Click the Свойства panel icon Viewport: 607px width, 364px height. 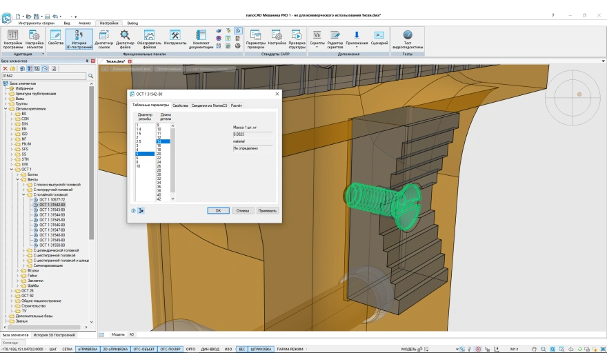pos(56,37)
